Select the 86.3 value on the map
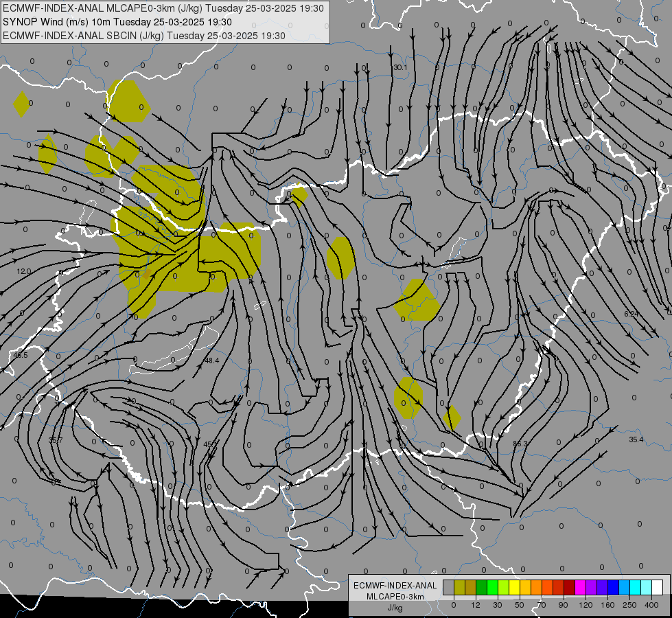Viewport: 672px width, 618px height. coord(520,444)
